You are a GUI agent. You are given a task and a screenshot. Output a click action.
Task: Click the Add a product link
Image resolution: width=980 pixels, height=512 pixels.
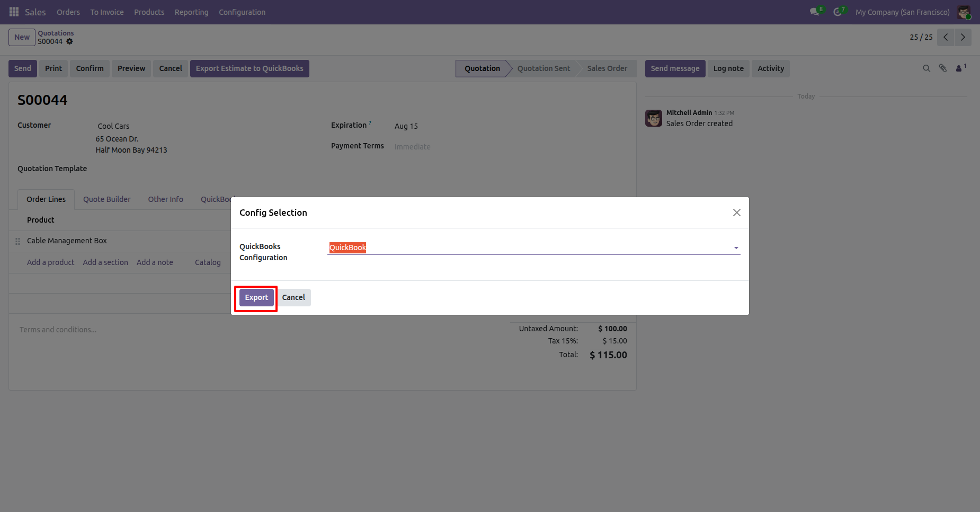[x=51, y=262]
